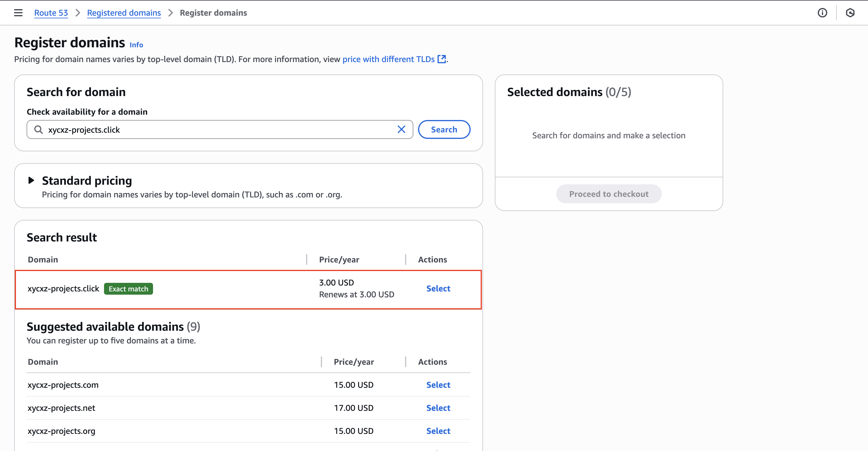Image resolution: width=868 pixels, height=451 pixels.
Task: Select the xycxz-projects.click exact match domain
Action: pos(438,288)
